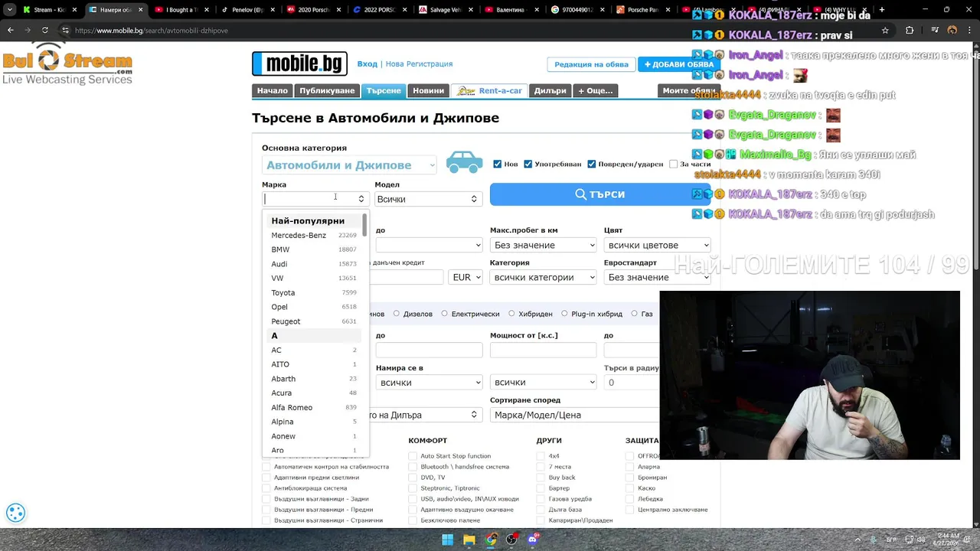Select Alfa Romeo in the brand list
This screenshot has height=551, width=980.
click(313, 407)
